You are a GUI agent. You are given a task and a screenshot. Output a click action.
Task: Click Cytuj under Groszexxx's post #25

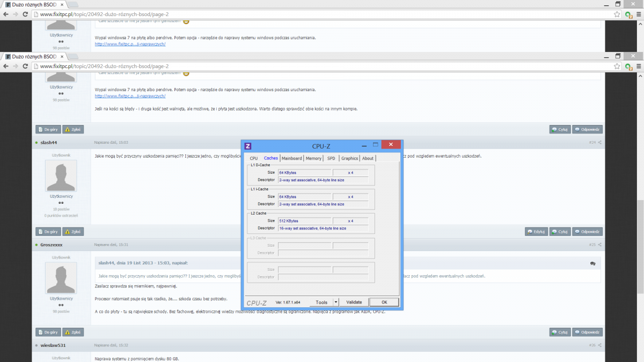coord(560,332)
